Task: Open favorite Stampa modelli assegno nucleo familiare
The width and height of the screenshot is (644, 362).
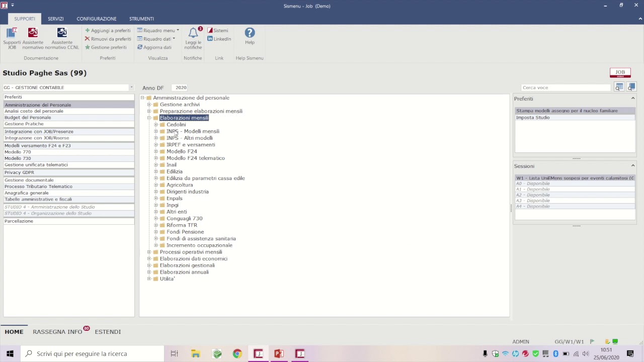Action: tap(575, 111)
